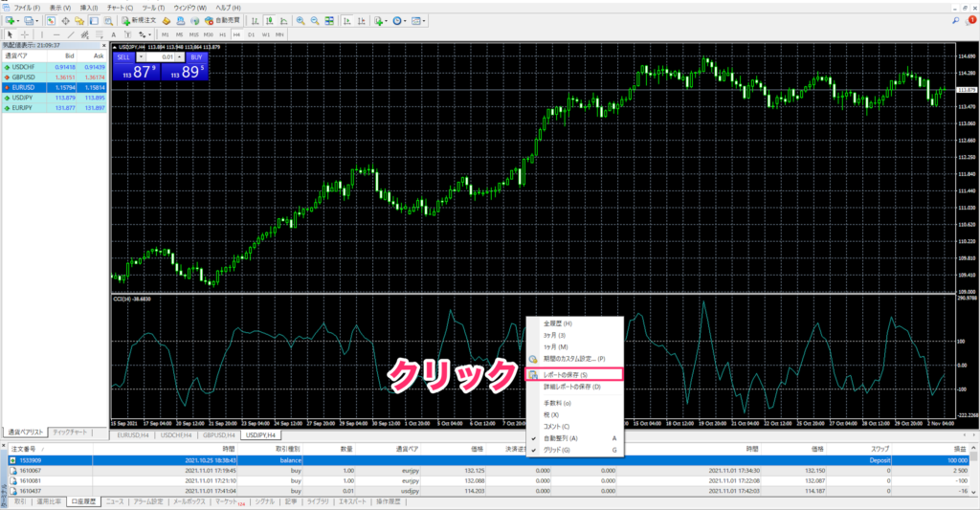Open templates dropdown in toolbar
980x510 pixels.
[x=418, y=21]
